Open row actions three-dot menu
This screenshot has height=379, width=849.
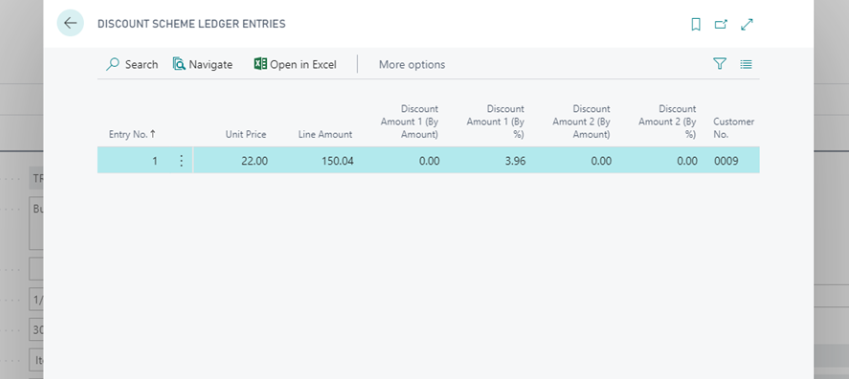pos(181,161)
